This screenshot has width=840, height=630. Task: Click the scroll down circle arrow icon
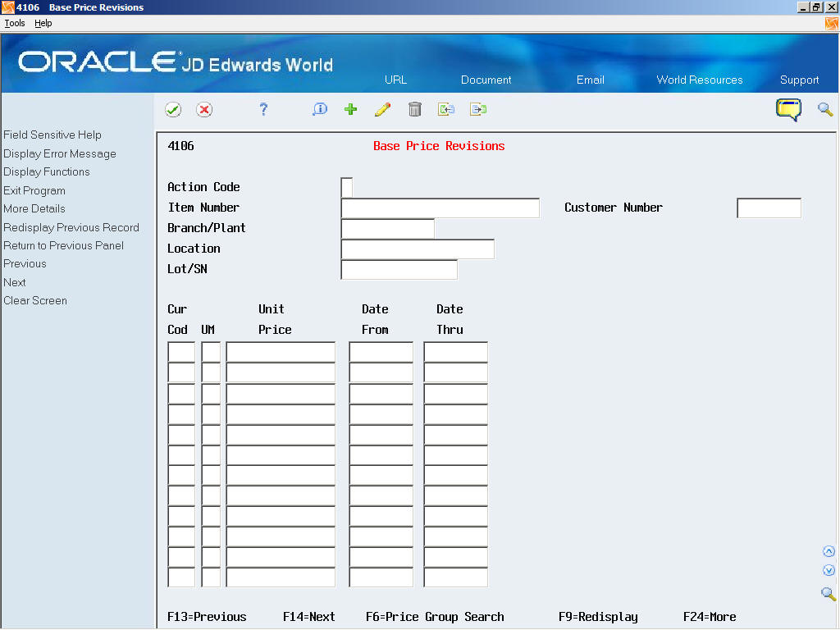click(829, 571)
